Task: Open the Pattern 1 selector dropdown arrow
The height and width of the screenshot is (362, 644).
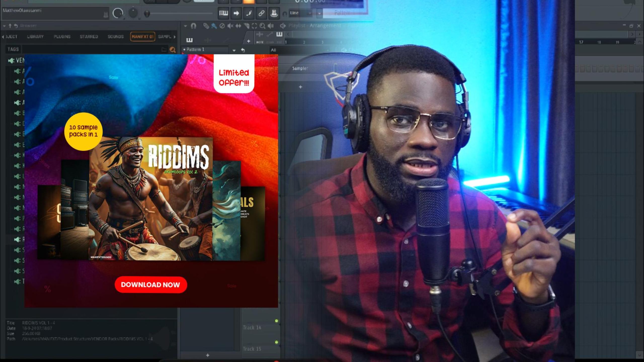Action: click(x=234, y=50)
